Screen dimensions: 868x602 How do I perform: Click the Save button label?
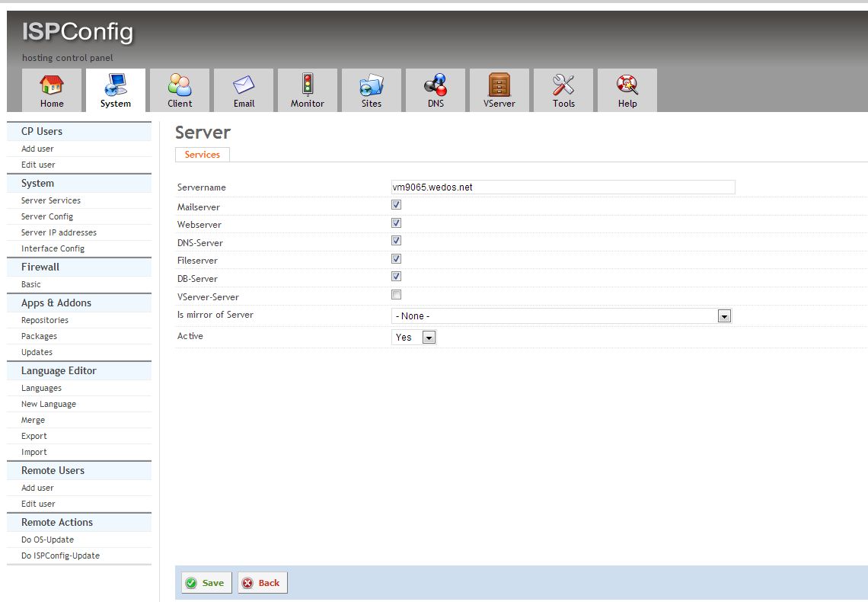213,583
